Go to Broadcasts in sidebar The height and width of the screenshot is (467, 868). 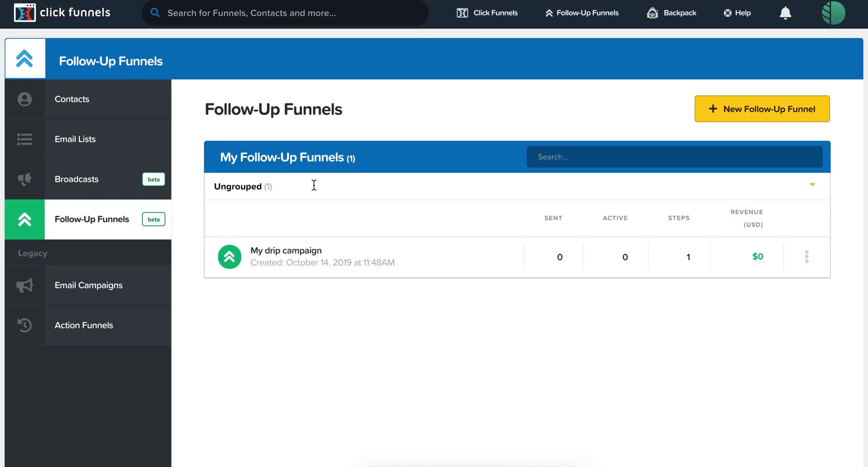(88, 179)
